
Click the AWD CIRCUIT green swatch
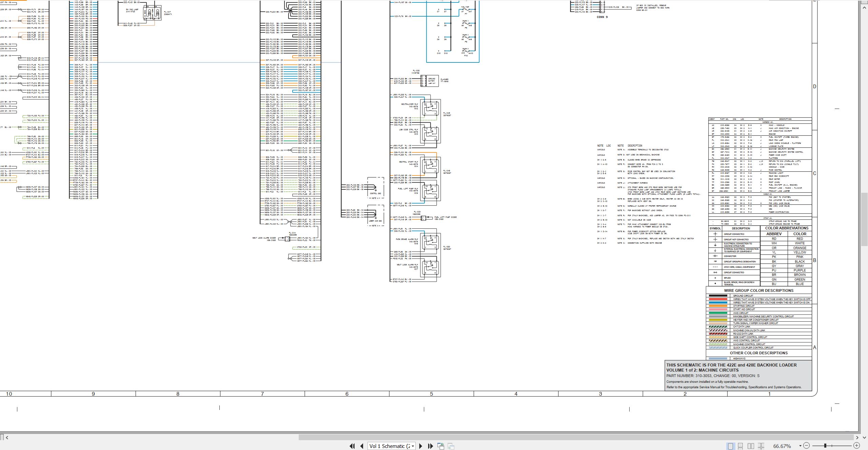[x=718, y=313]
